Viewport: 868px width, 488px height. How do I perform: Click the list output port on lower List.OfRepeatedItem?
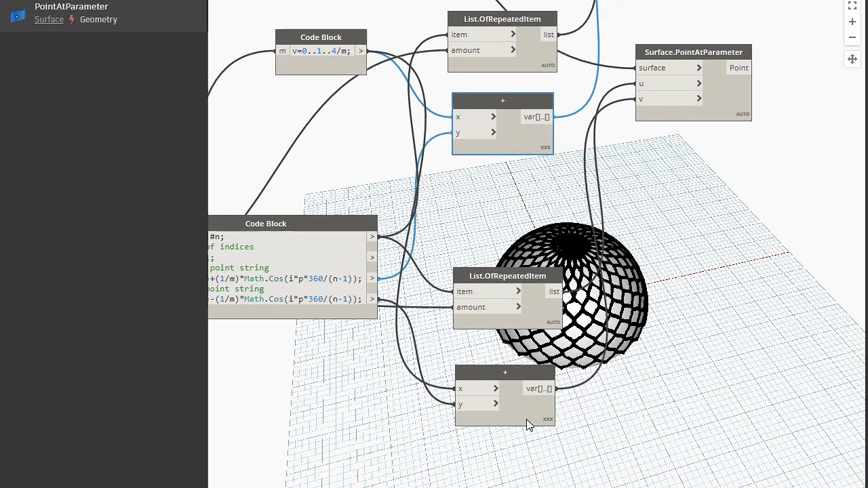554,291
